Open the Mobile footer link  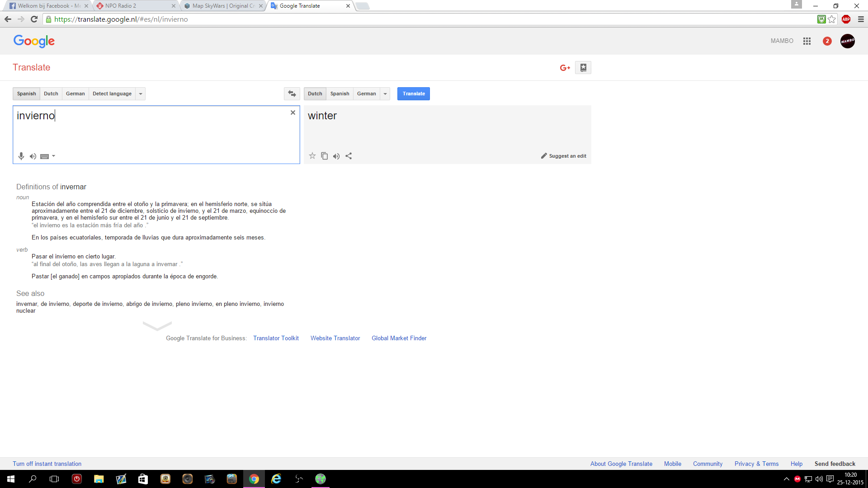pyautogui.click(x=673, y=464)
